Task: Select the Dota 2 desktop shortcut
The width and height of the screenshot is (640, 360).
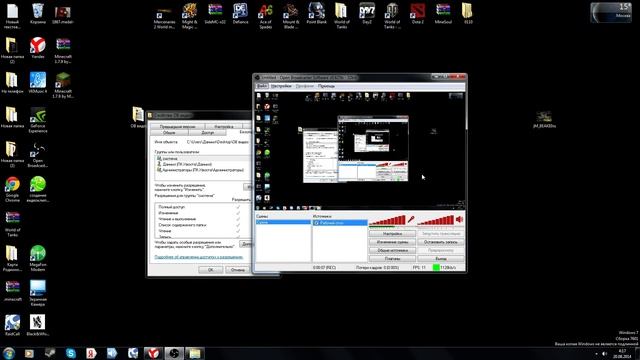Action: pos(418,13)
